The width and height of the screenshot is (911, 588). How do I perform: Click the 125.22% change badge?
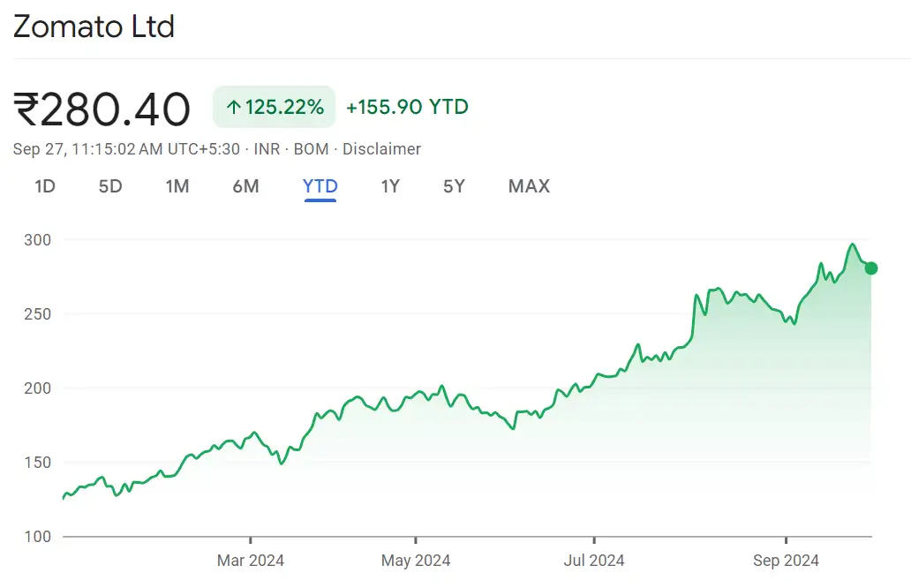pos(274,107)
